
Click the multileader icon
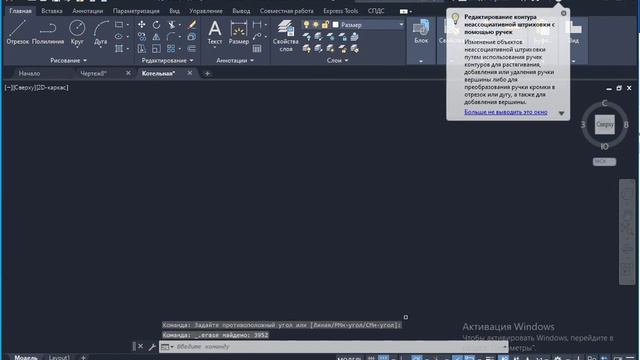click(x=257, y=37)
